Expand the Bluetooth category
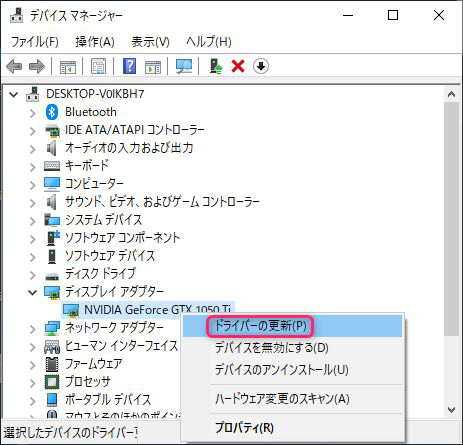The width and height of the screenshot is (463, 445). click(x=32, y=113)
